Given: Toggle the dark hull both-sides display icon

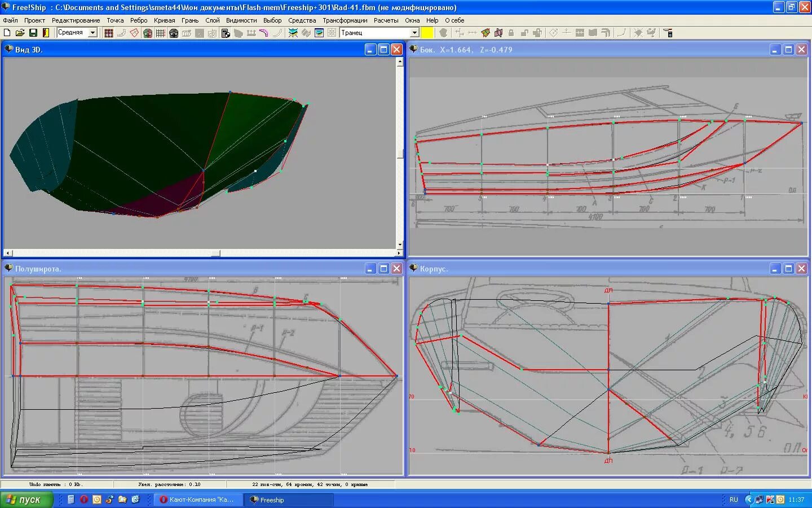Looking at the screenshot, I should click(173, 33).
